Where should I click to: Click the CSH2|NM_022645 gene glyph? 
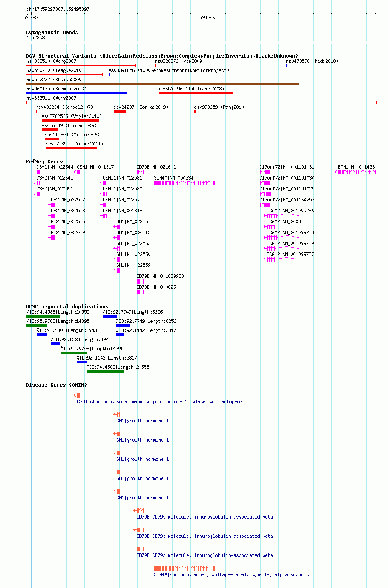[37, 183]
